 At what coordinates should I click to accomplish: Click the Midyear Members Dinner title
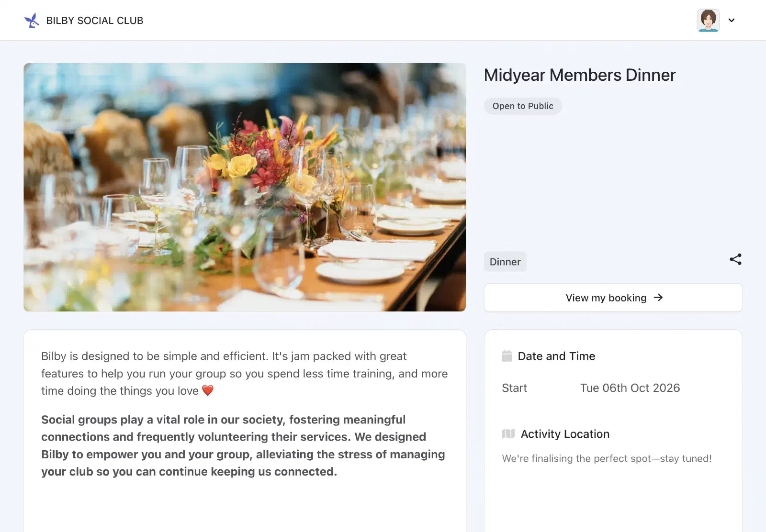point(580,75)
